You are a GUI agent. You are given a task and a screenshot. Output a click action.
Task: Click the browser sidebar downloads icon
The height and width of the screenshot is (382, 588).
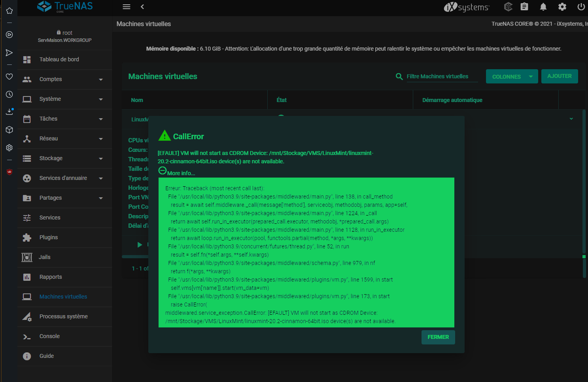9,112
